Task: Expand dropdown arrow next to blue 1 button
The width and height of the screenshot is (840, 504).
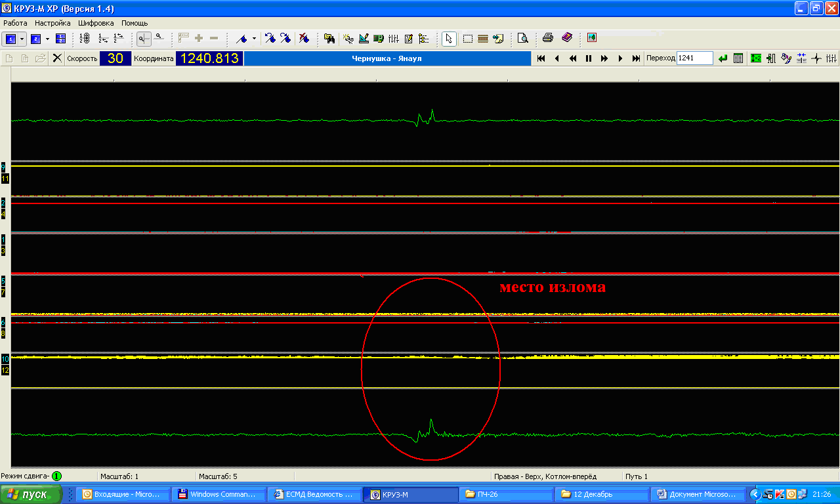Action: click(22, 39)
